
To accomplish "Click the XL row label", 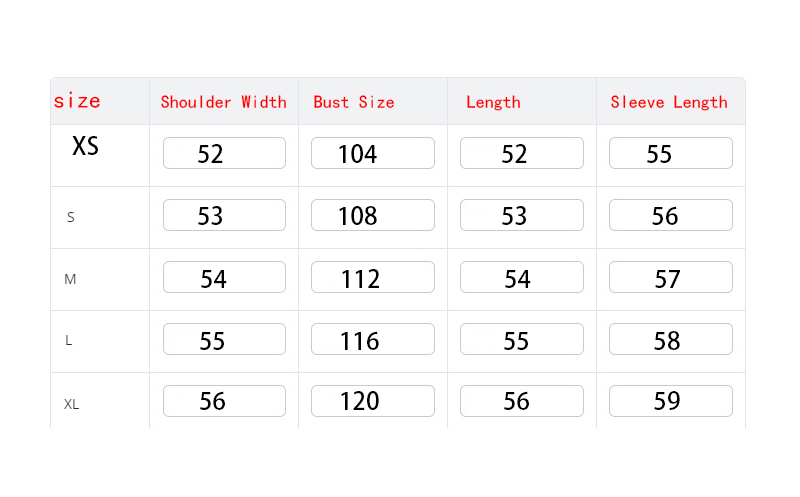I will (71, 405).
